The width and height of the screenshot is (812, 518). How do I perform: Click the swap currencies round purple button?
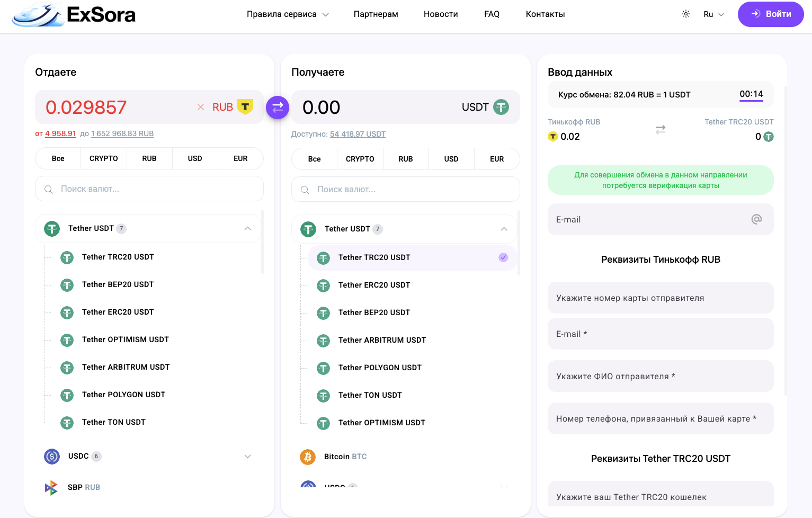pyautogui.click(x=278, y=108)
